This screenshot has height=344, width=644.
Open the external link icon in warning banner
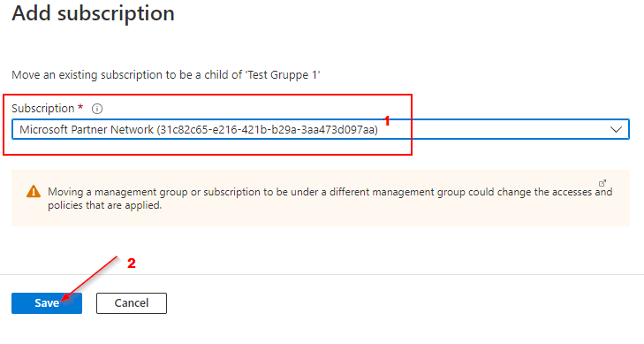pos(602,183)
